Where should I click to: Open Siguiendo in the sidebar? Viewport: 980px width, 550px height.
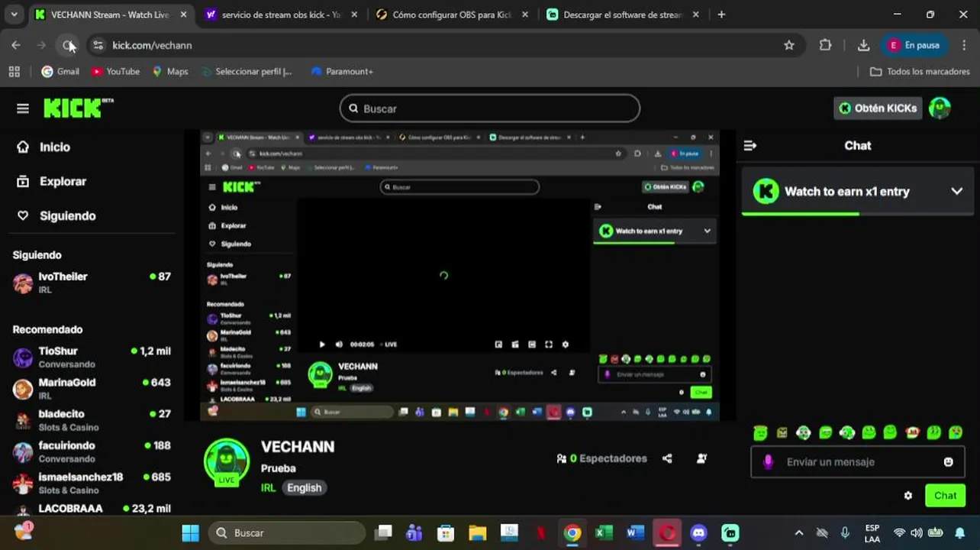coord(56,215)
